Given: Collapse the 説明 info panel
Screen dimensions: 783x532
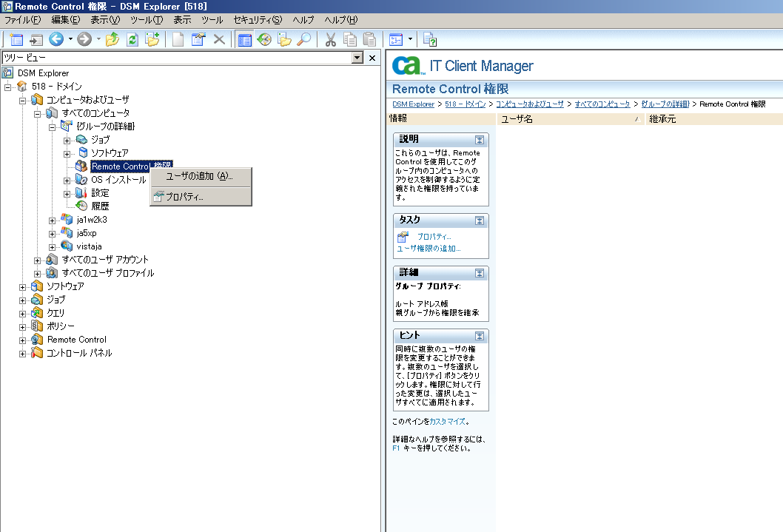Looking at the screenshot, I should point(480,140).
